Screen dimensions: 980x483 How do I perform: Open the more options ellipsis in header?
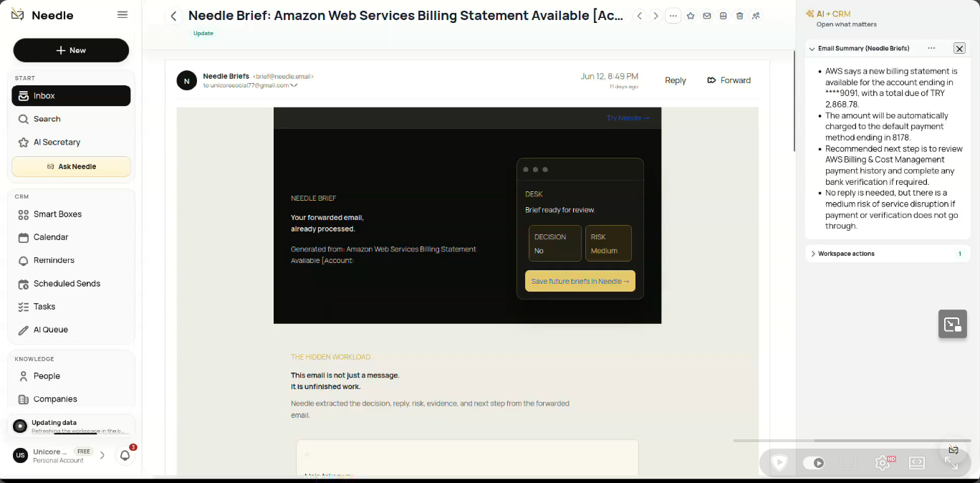tap(673, 16)
